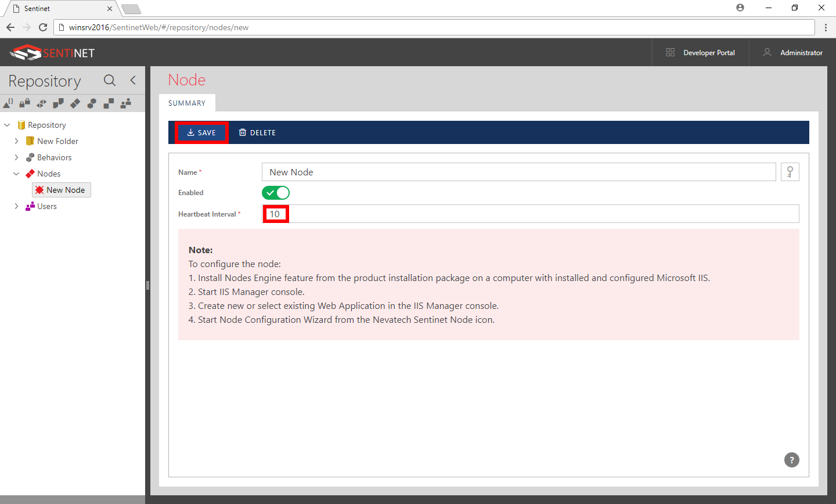Viewport: 836px width, 504px height.
Task: Go back using browser back arrow
Action: (x=10, y=27)
